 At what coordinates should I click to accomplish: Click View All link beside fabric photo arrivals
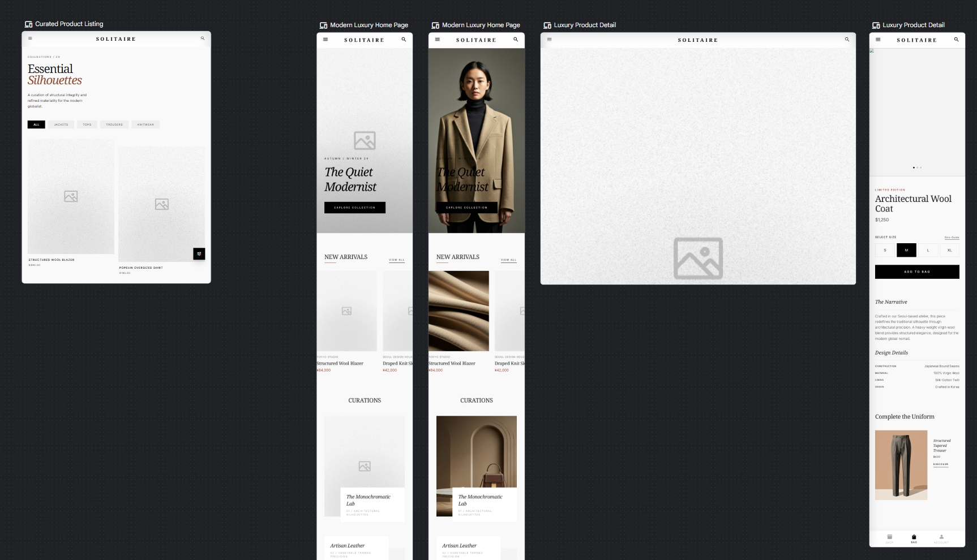[509, 260]
